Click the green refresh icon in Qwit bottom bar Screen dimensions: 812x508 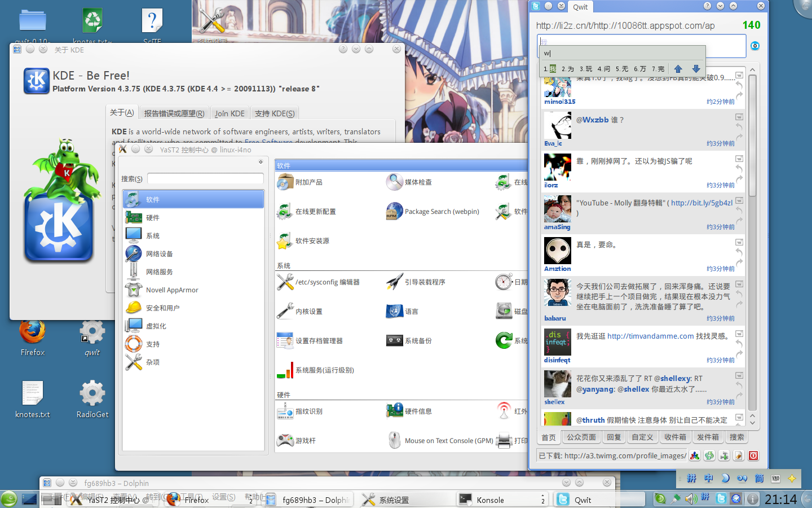pyautogui.click(x=709, y=456)
